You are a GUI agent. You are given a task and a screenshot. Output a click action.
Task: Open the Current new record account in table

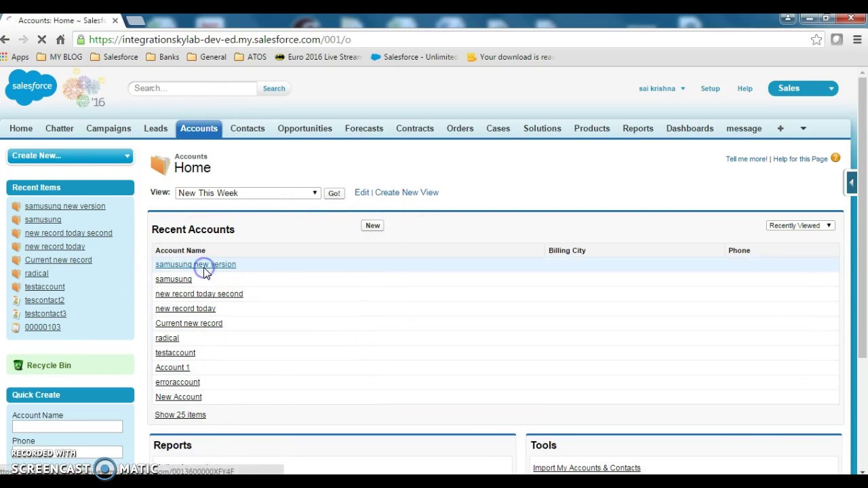pyautogui.click(x=189, y=323)
